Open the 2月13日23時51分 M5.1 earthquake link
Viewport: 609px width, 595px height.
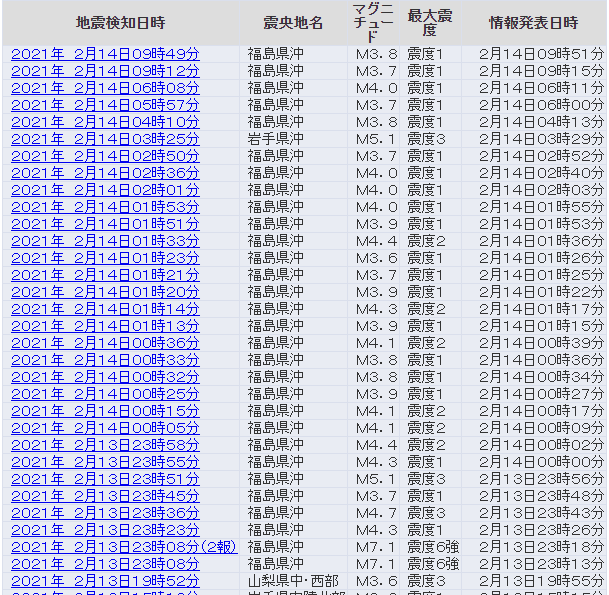click(x=105, y=479)
